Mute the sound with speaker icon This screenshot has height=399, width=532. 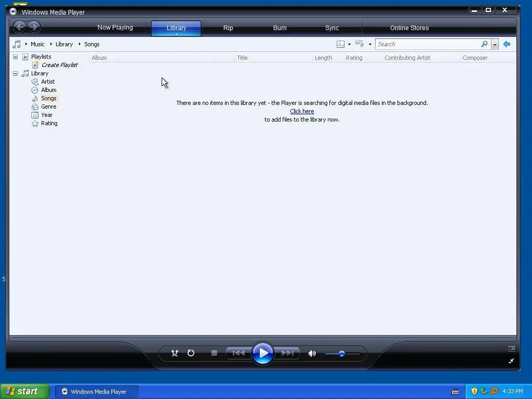coord(312,353)
